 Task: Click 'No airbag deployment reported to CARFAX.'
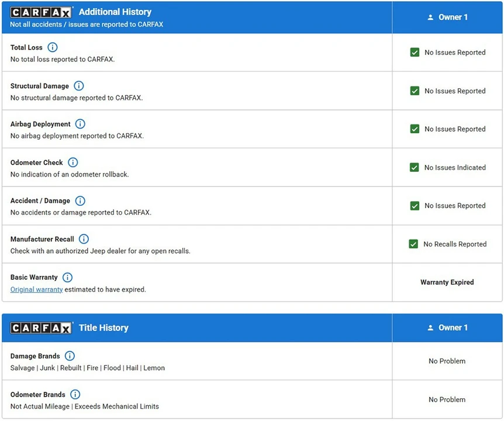tap(77, 136)
